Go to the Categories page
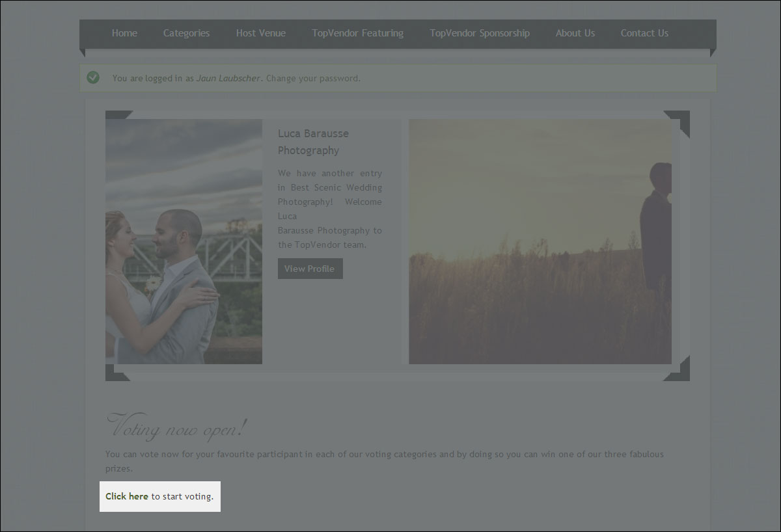 click(x=186, y=33)
